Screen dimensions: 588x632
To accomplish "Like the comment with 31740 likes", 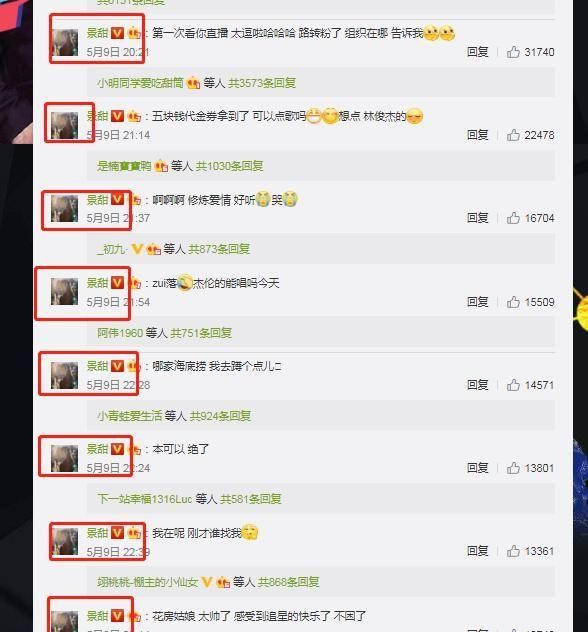I will point(513,52).
